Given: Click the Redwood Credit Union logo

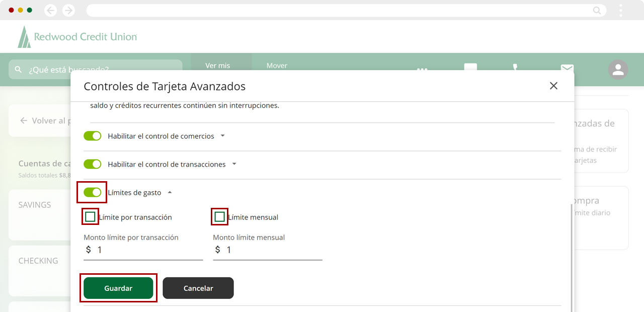Looking at the screenshot, I should tap(77, 37).
